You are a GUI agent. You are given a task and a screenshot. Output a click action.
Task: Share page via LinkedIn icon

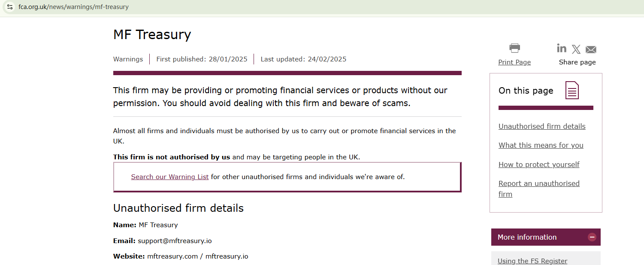point(561,48)
